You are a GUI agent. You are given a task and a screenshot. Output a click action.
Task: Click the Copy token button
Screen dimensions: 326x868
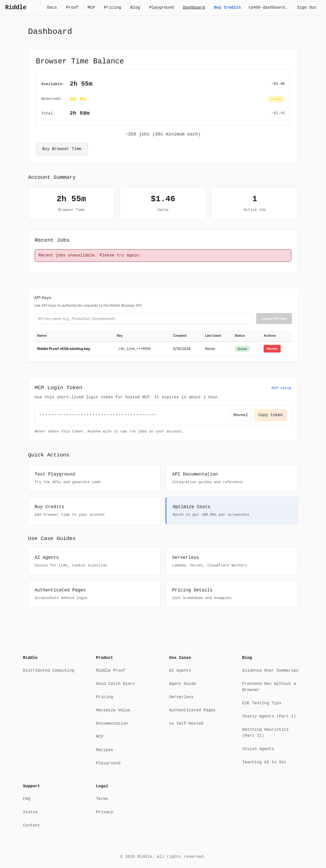(270, 415)
